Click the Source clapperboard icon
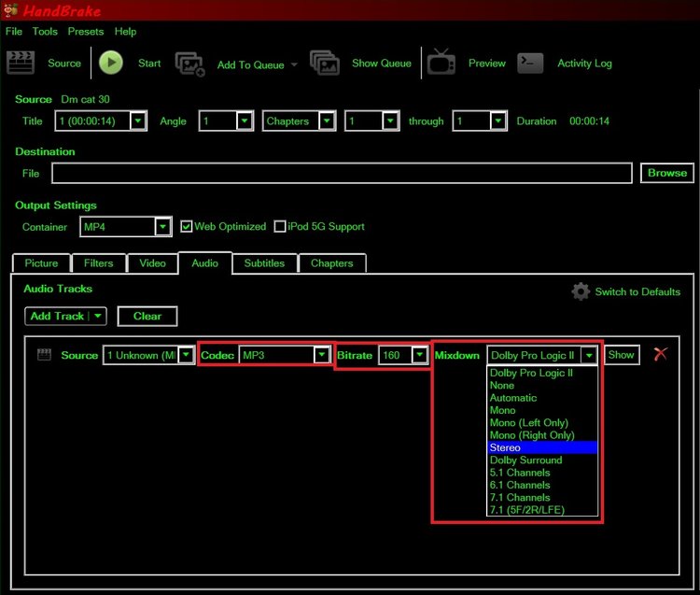This screenshot has height=595, width=700. click(x=21, y=63)
